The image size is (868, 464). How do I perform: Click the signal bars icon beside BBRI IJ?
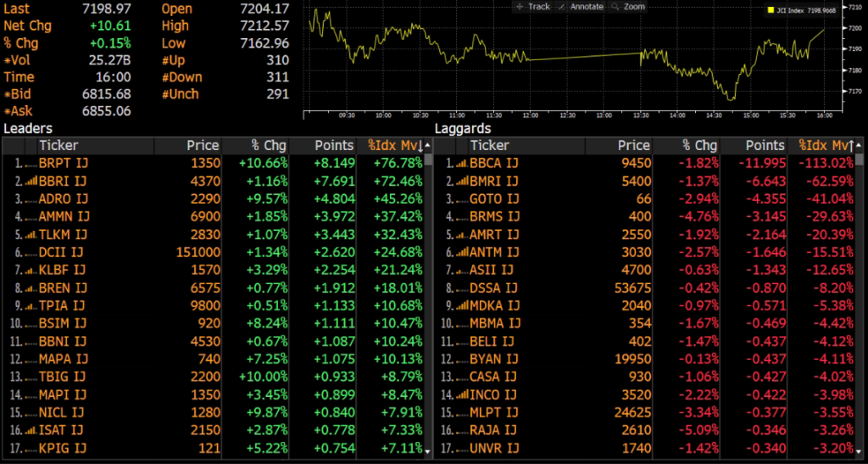pos(31,181)
